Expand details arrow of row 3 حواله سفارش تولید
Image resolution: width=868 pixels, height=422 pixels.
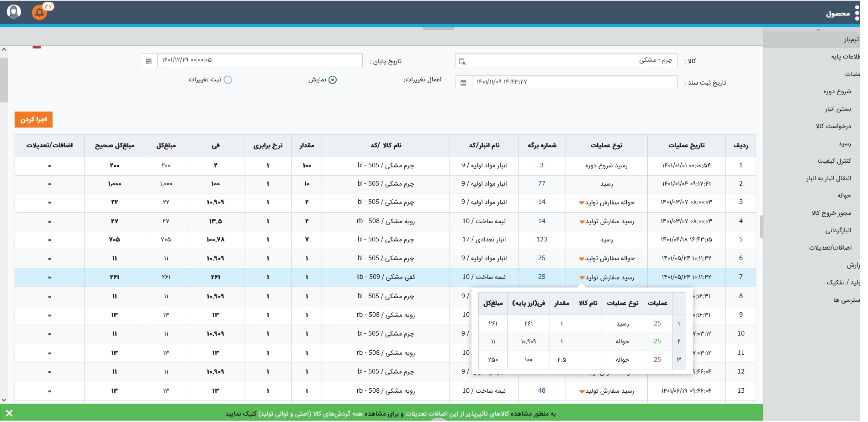point(582,203)
